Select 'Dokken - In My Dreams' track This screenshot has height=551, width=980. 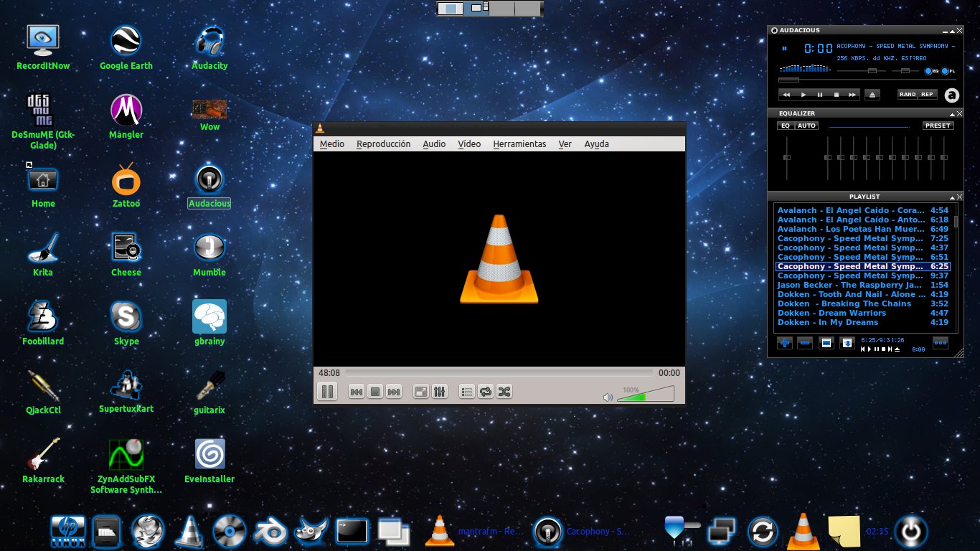point(863,322)
